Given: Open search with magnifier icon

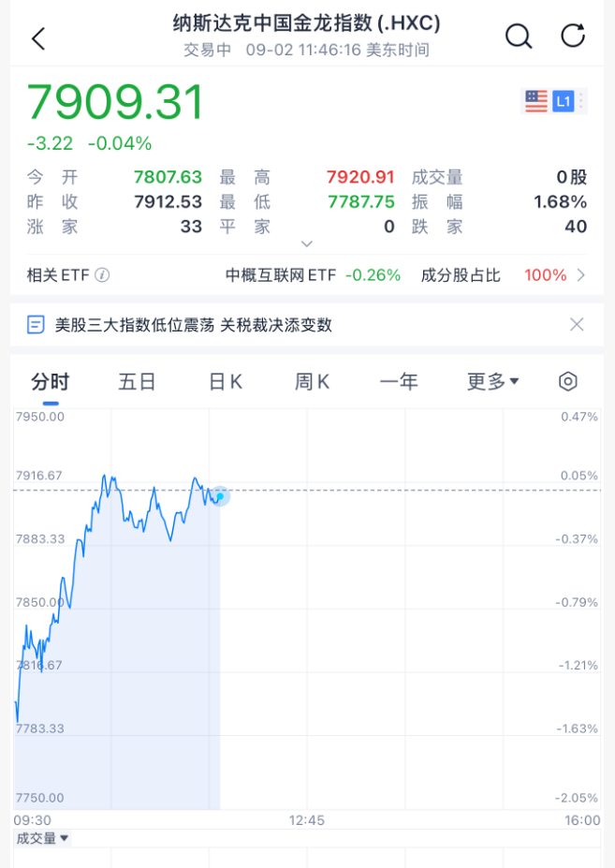Looking at the screenshot, I should coord(519,37).
